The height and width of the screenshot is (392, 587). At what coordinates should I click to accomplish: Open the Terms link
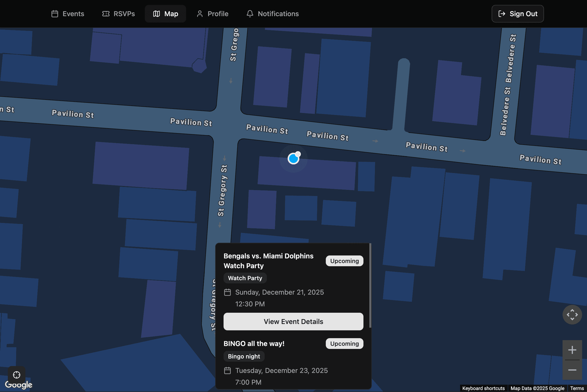coord(579,388)
